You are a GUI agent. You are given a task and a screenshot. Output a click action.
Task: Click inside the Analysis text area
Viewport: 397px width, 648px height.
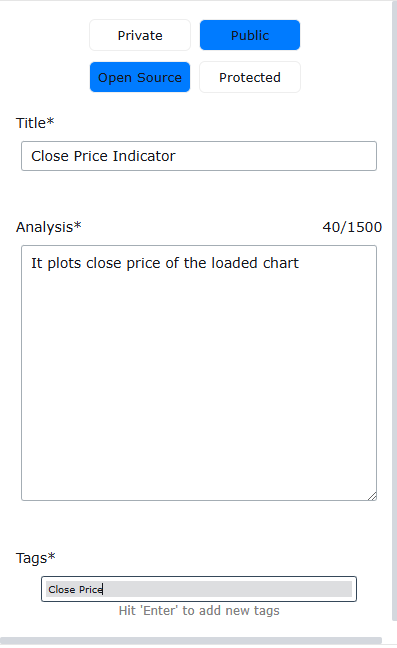199,373
